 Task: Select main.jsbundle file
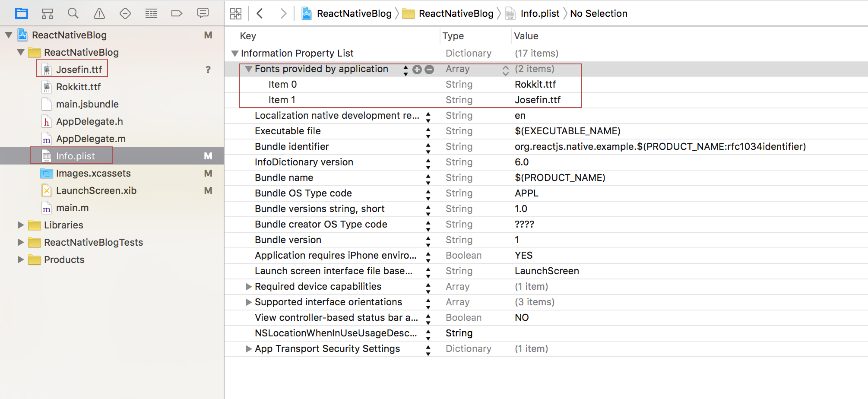[87, 104]
